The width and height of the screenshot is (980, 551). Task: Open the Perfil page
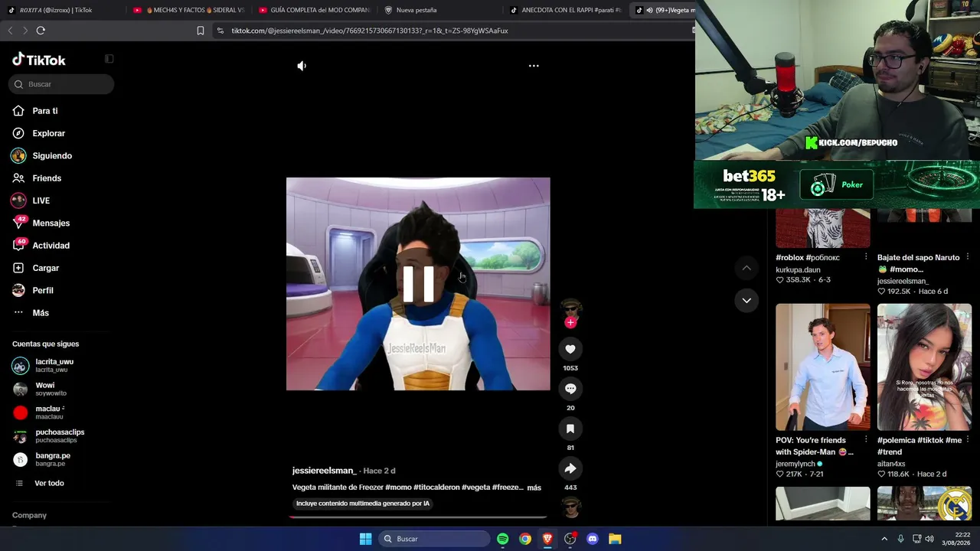[43, 290]
